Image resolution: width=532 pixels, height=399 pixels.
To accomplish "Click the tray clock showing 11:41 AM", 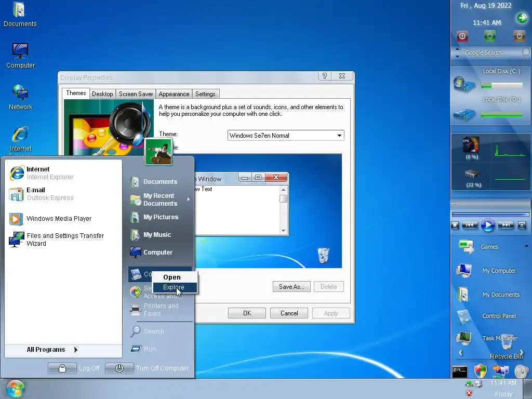I will pos(503,383).
